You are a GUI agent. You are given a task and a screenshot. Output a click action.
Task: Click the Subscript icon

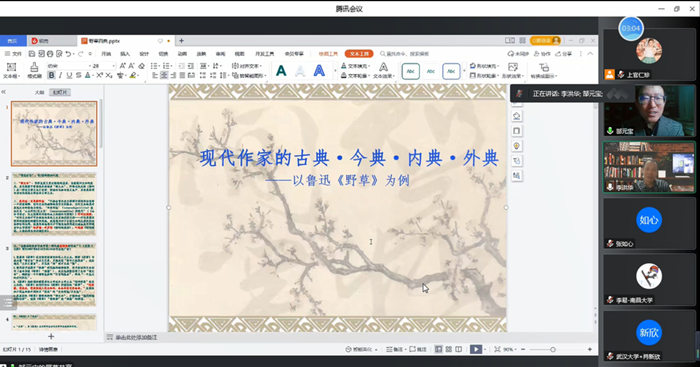109,75
